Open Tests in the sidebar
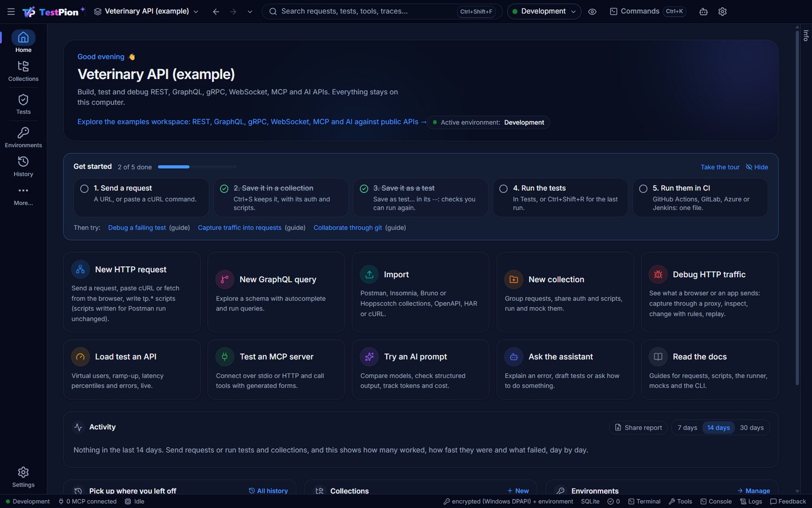 23,104
